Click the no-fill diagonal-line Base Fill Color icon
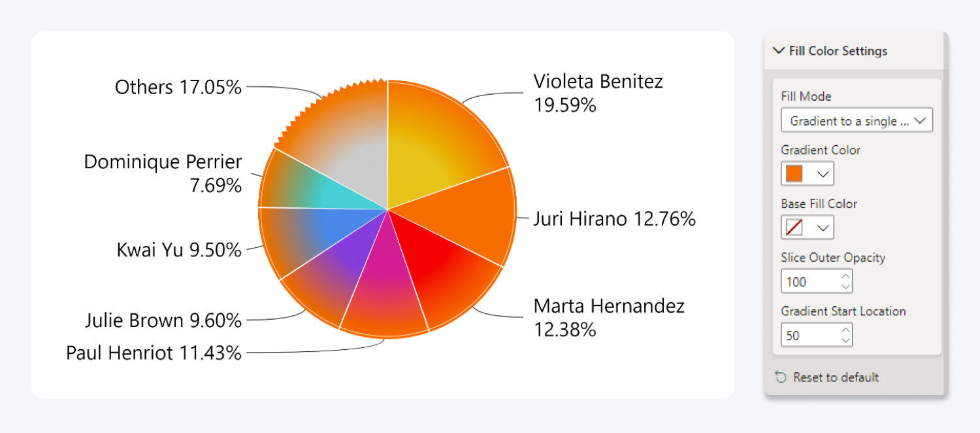Screen dimensions: 980x433 (796, 227)
